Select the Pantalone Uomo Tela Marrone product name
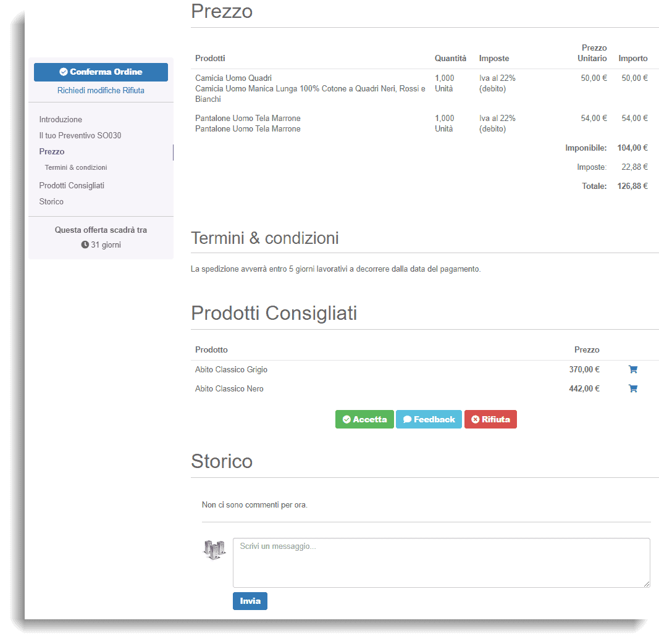Image resolution: width=659 pixels, height=644 pixels. [x=248, y=118]
